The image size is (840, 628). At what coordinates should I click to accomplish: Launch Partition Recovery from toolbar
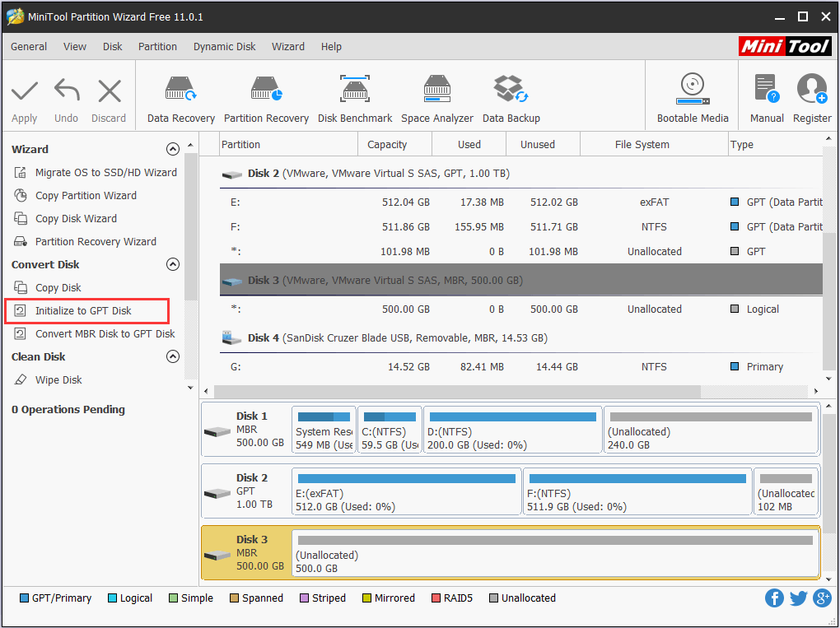pyautogui.click(x=266, y=99)
